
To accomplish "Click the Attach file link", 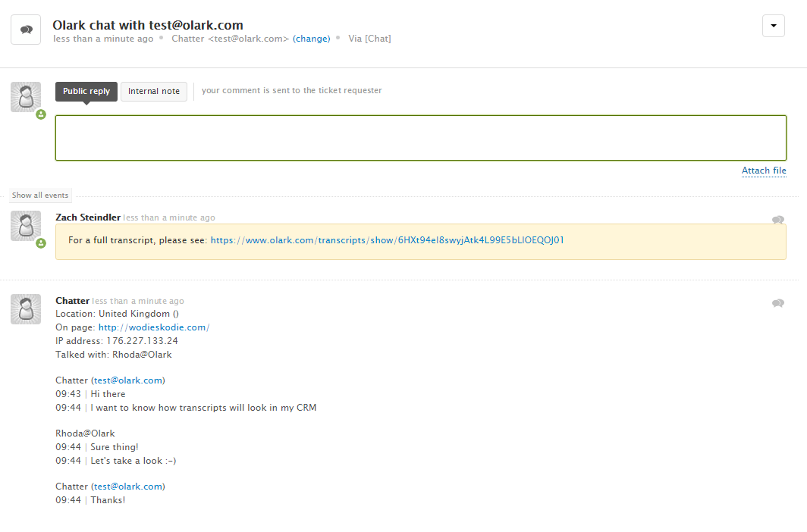I will tap(764, 171).
